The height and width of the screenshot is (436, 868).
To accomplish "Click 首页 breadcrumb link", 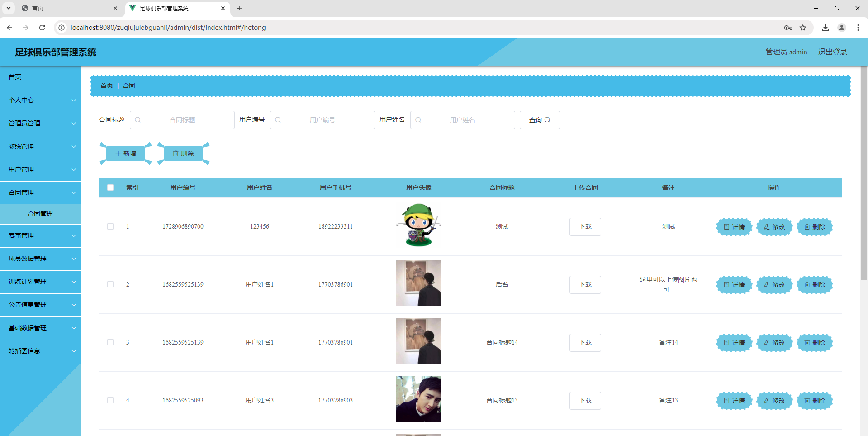I will 107,86.
